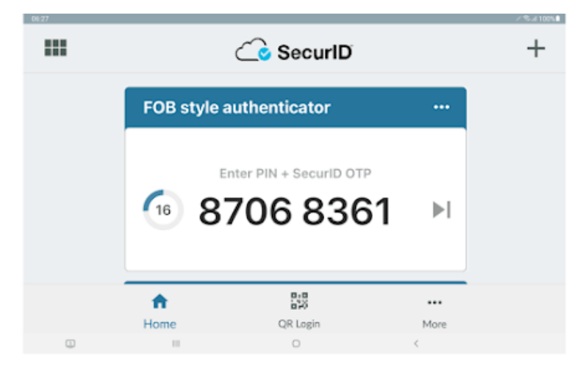Tap the Android back navigation button

(x=416, y=343)
